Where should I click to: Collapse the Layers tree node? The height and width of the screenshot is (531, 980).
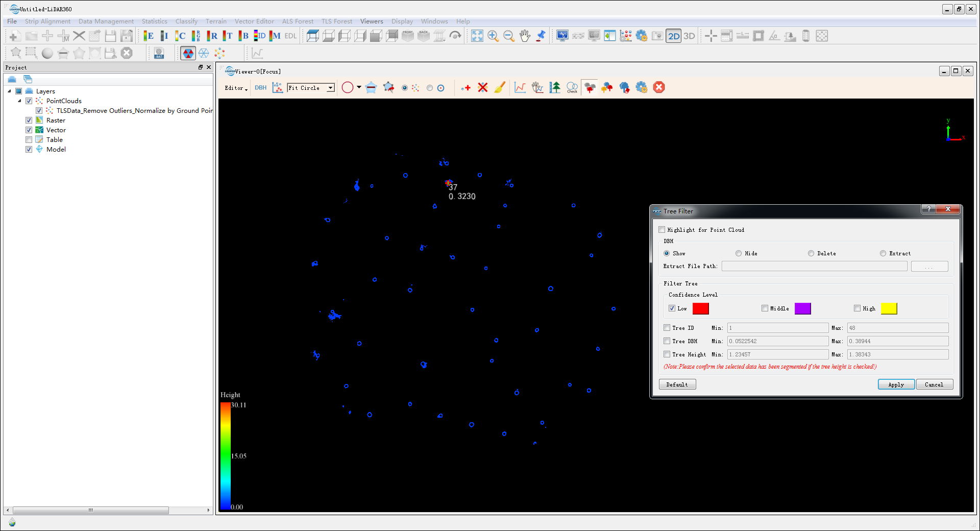click(x=9, y=91)
